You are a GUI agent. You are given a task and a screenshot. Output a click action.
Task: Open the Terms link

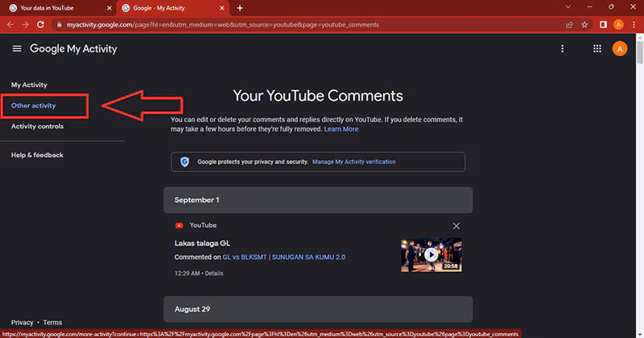(52, 323)
